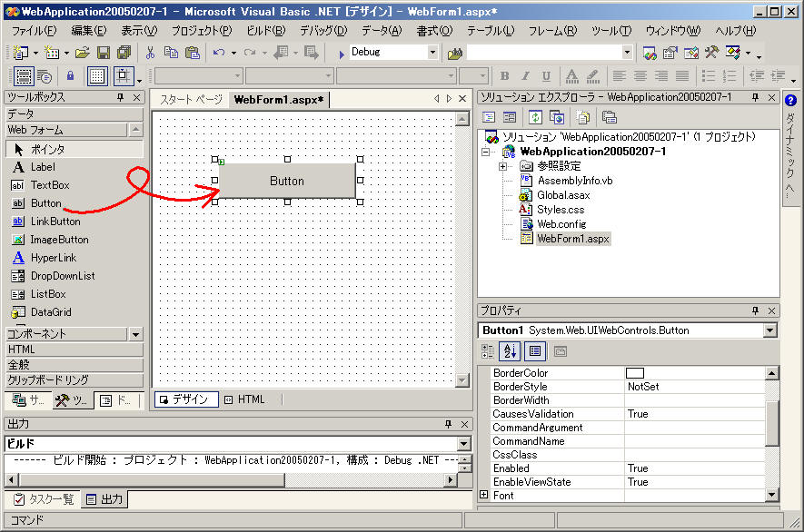
Task: Select the TextBox control in toolbox
Action: tap(49, 185)
